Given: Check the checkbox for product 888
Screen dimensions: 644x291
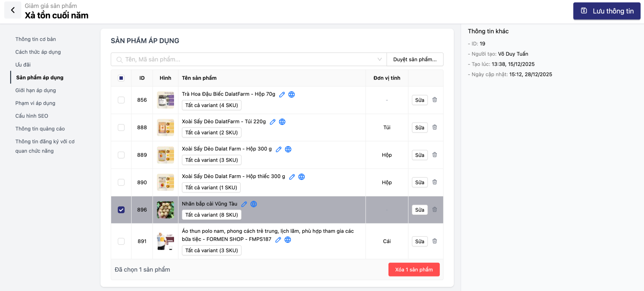Looking at the screenshot, I should coord(121,127).
